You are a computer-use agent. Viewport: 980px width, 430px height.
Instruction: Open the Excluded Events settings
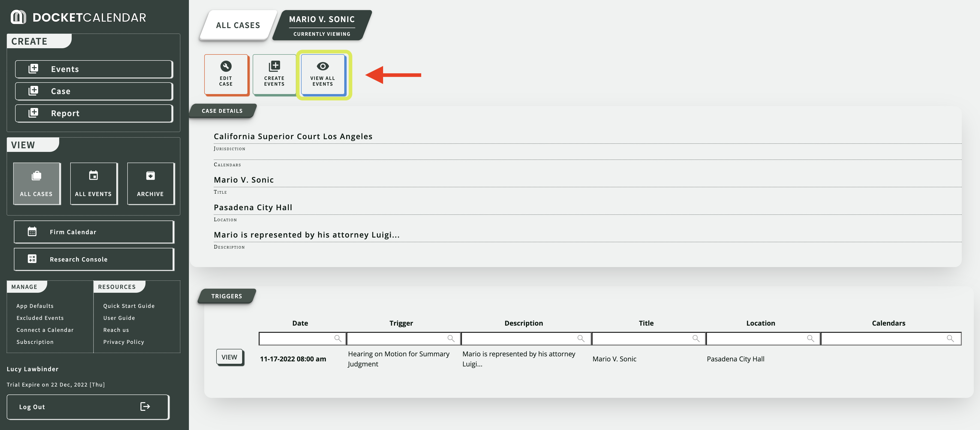coord(40,318)
